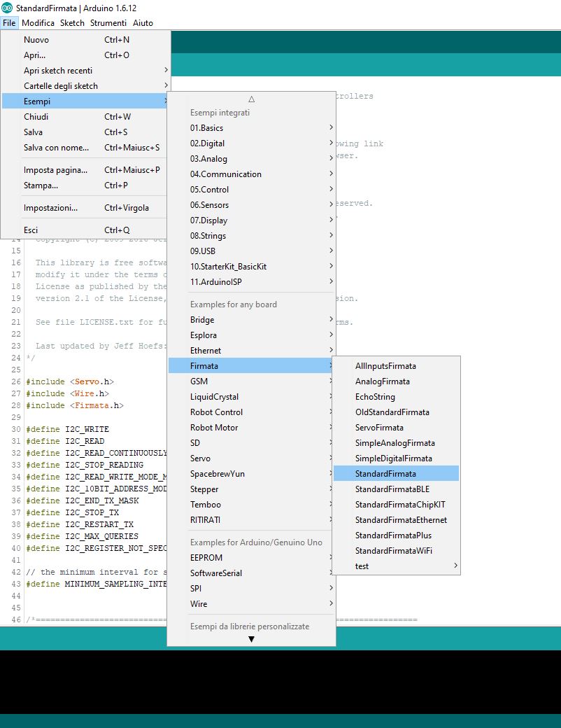Expand the SD library examples
The image size is (561, 728).
tap(252, 442)
